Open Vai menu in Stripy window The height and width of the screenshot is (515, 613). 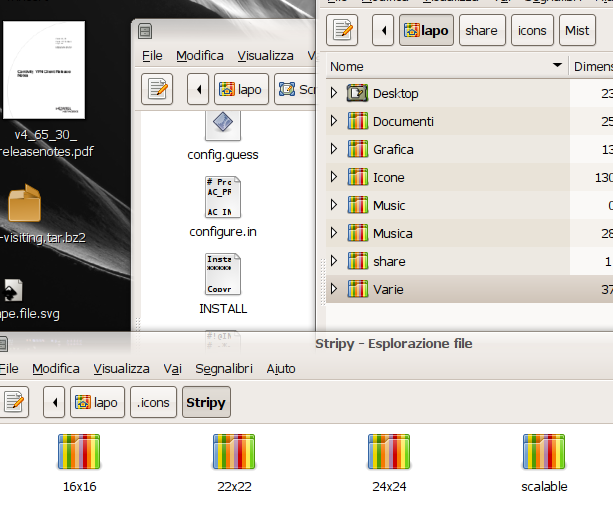coord(172,369)
